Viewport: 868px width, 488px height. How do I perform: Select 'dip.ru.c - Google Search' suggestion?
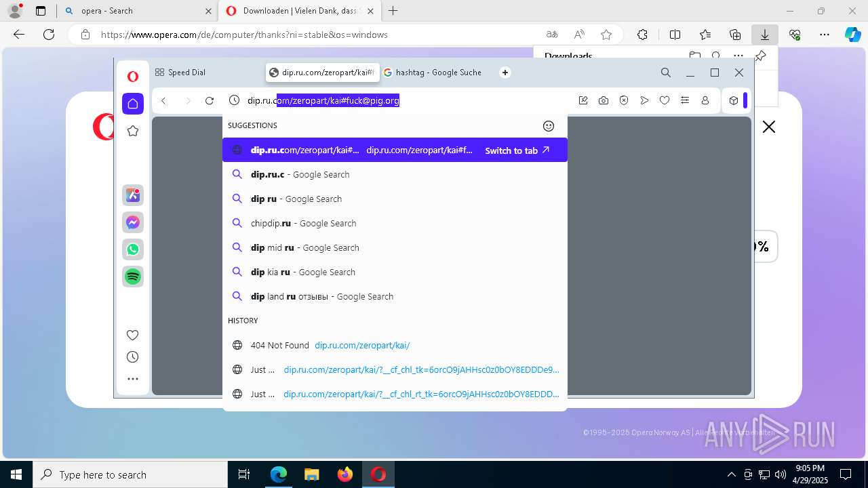point(395,174)
